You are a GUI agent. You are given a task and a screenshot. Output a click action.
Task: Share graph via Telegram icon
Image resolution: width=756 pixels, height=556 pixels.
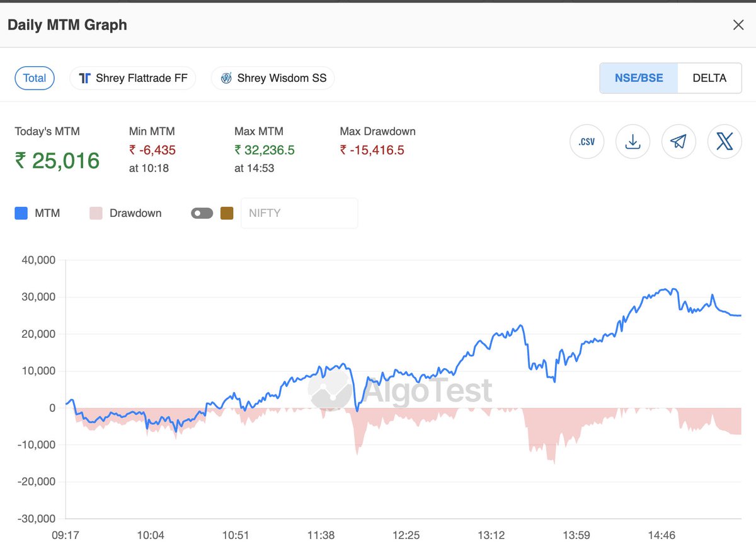point(679,142)
